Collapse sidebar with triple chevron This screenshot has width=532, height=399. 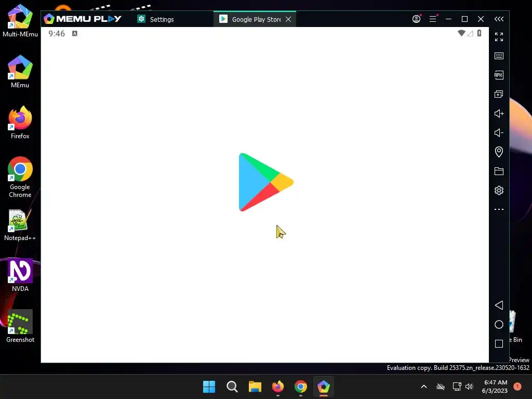(x=499, y=19)
